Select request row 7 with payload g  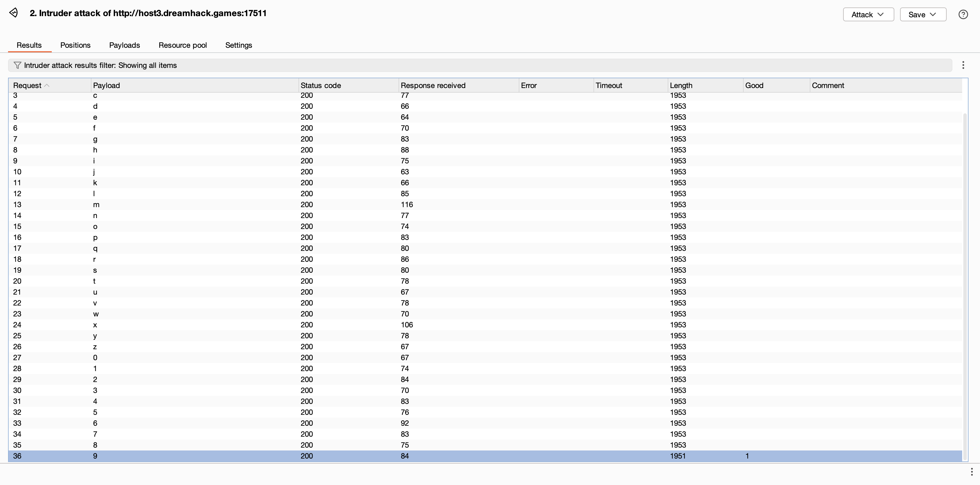click(485, 139)
